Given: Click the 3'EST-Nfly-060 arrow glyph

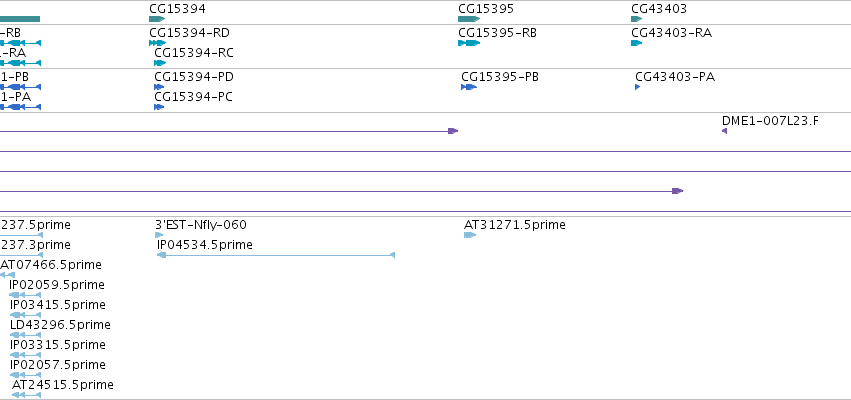Looking at the screenshot, I should point(159,235).
